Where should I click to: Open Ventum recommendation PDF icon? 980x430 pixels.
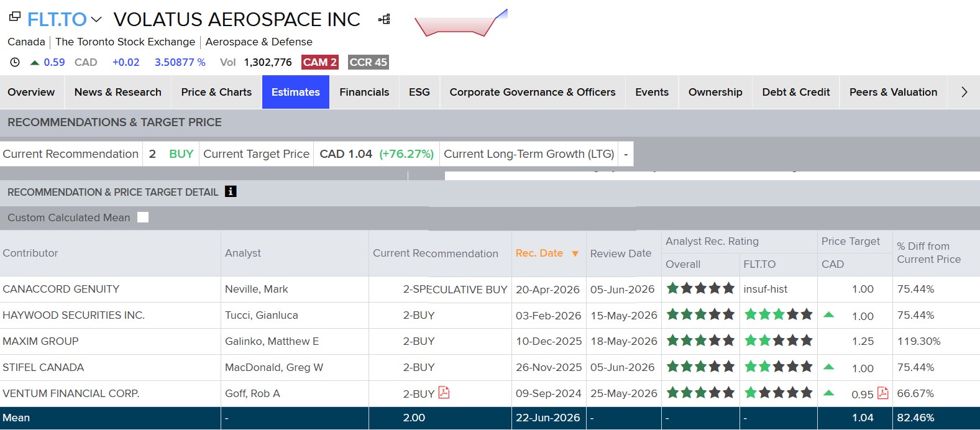coord(444,393)
